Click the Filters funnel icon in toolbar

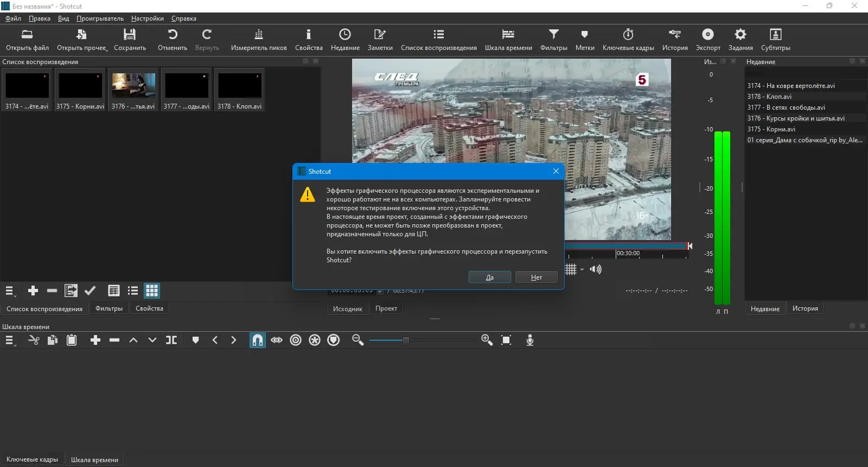click(x=553, y=35)
